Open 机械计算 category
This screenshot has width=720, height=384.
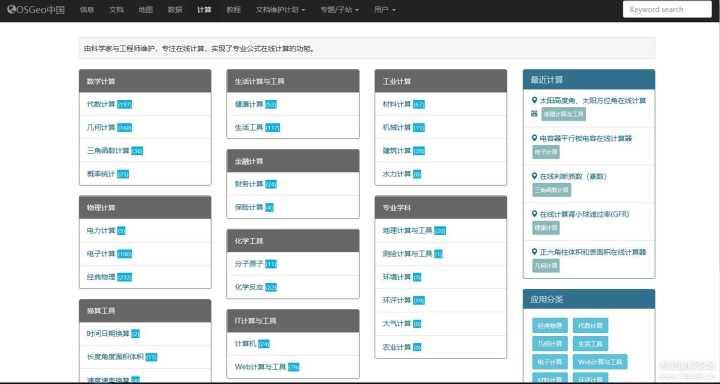(x=397, y=127)
